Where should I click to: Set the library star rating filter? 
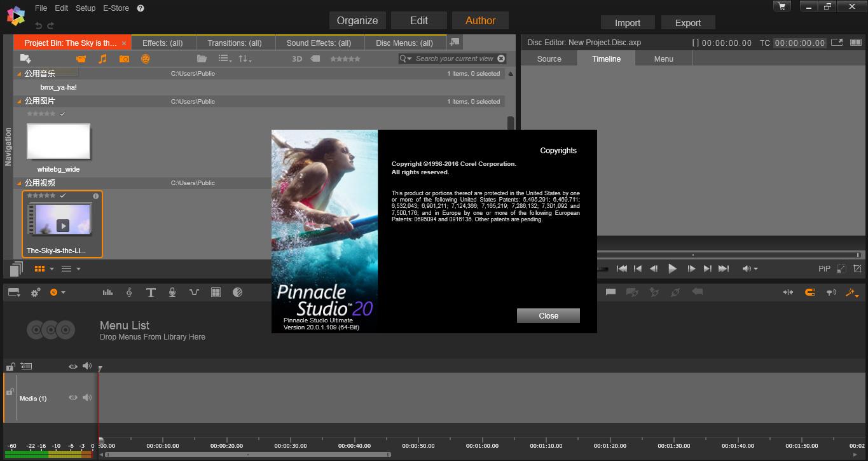(x=345, y=58)
